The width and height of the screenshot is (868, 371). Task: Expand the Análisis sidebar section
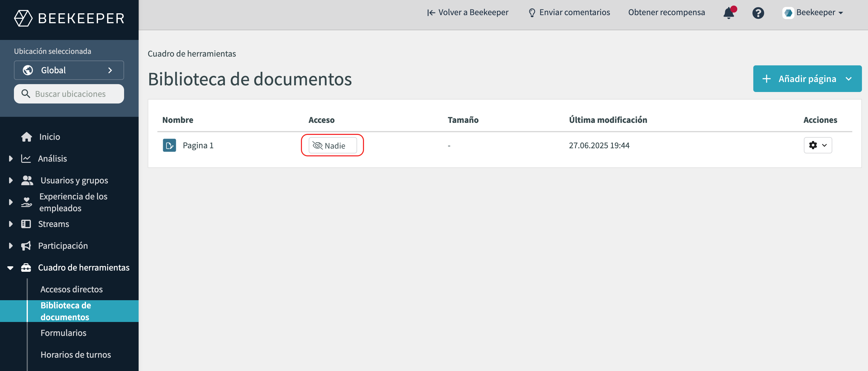11,158
